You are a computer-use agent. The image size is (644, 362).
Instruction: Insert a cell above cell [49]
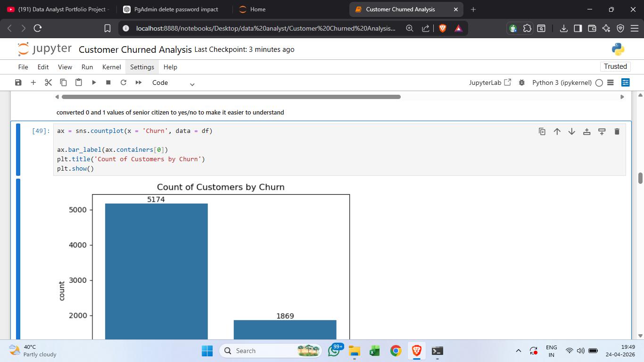click(587, 132)
